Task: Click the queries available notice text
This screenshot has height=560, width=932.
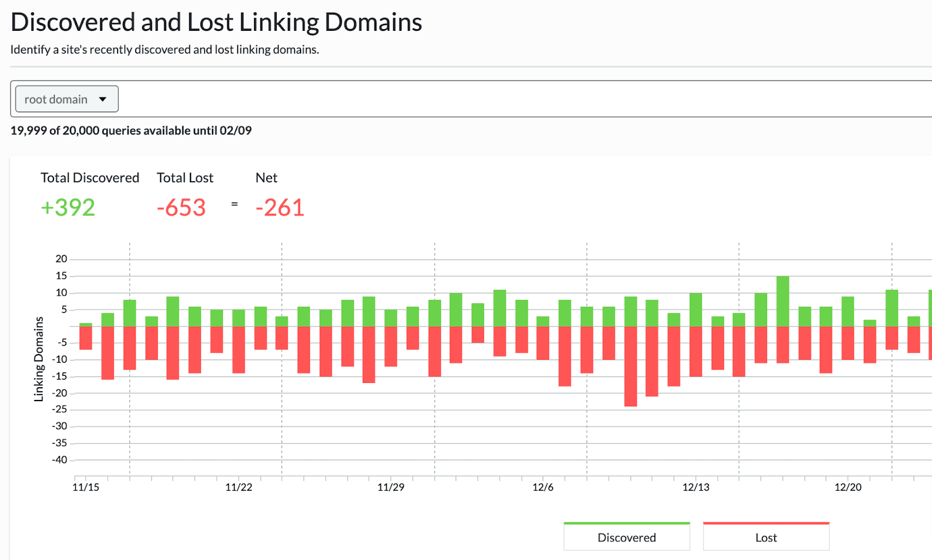Action: point(131,130)
